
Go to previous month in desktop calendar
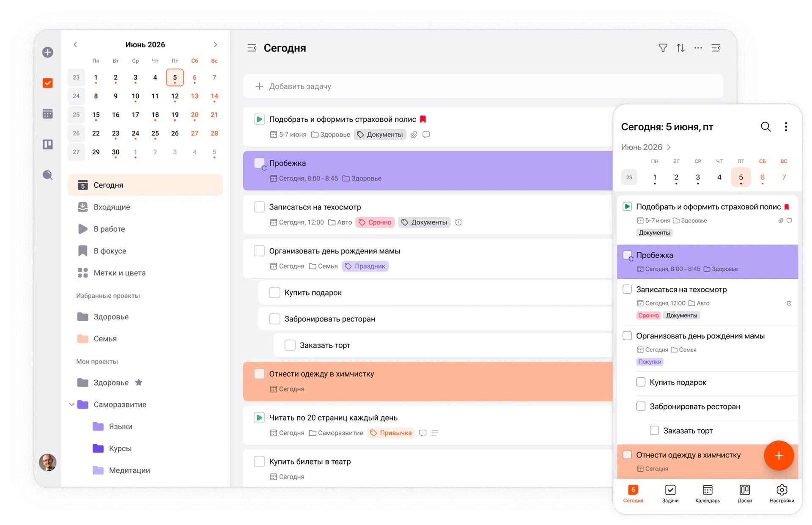point(75,44)
